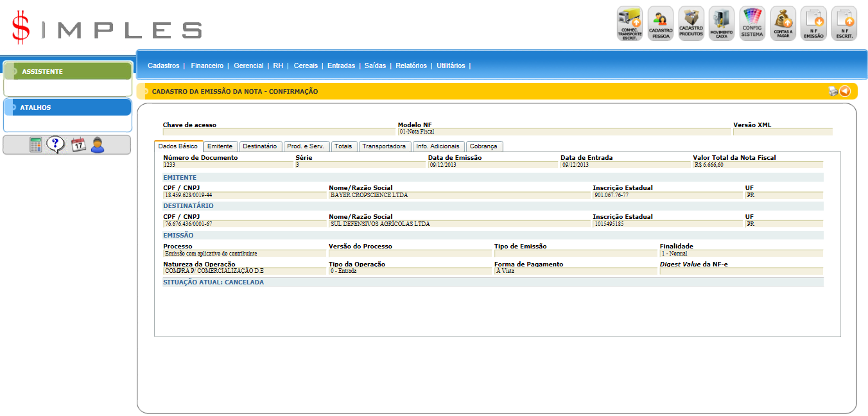This screenshot has width=868, height=416.
Task: Open the help question mark icon
Action: click(56, 145)
